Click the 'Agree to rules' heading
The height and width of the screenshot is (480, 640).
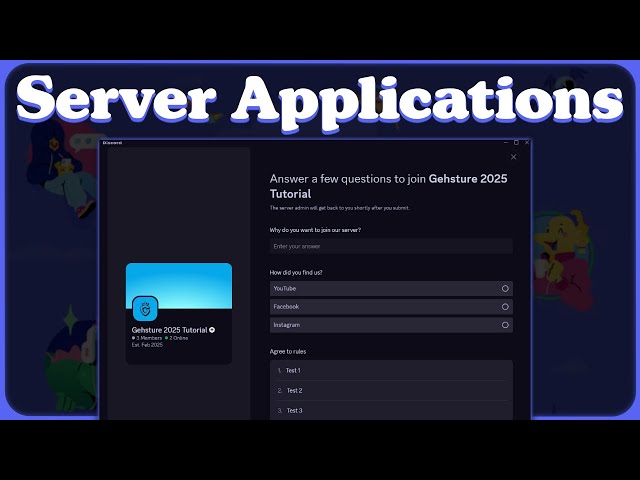tap(288, 351)
